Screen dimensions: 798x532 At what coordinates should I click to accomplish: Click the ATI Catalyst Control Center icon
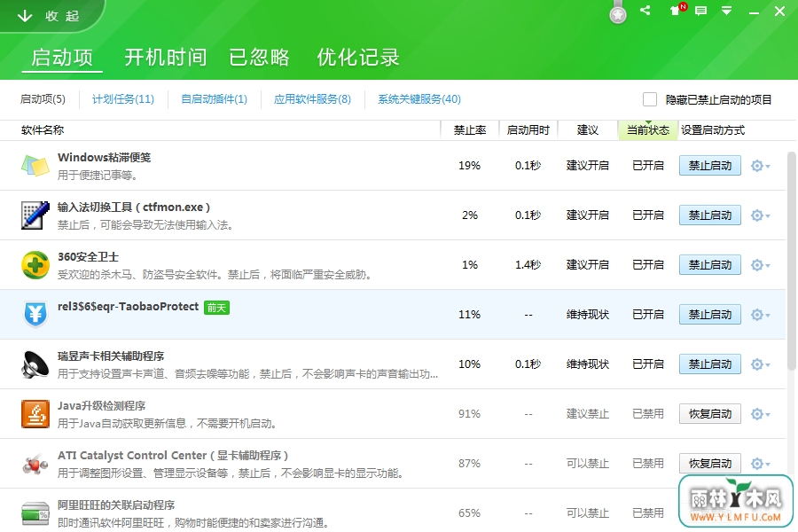35,464
